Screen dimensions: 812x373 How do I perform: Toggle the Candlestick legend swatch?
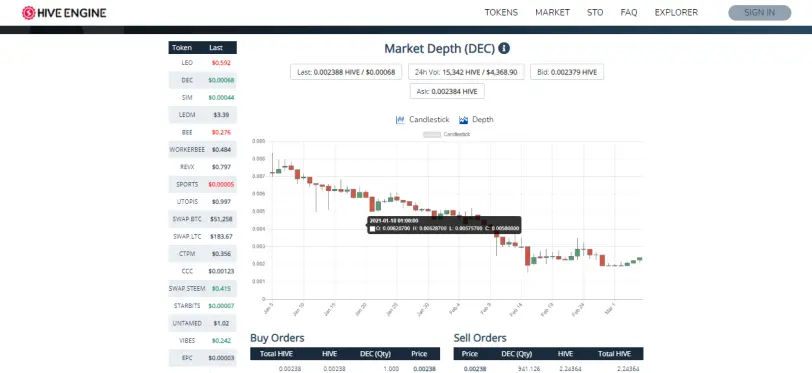click(x=432, y=134)
